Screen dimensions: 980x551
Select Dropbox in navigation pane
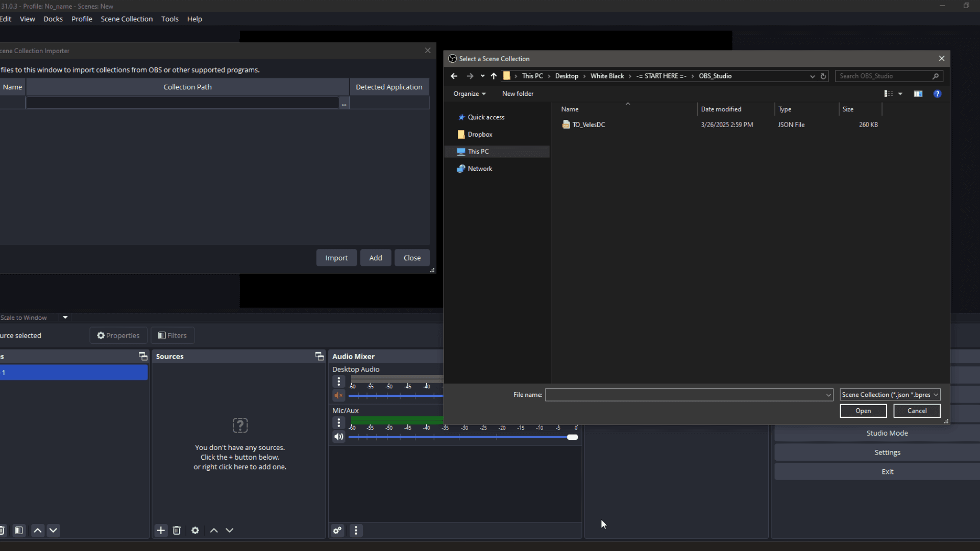[x=475, y=135]
